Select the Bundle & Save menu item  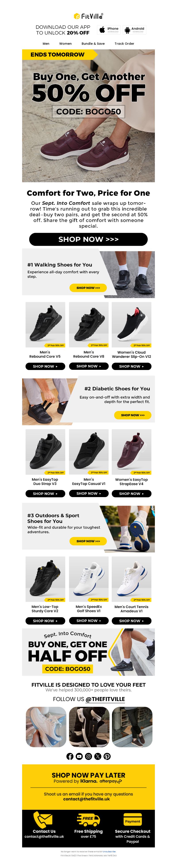pyautogui.click(x=93, y=43)
